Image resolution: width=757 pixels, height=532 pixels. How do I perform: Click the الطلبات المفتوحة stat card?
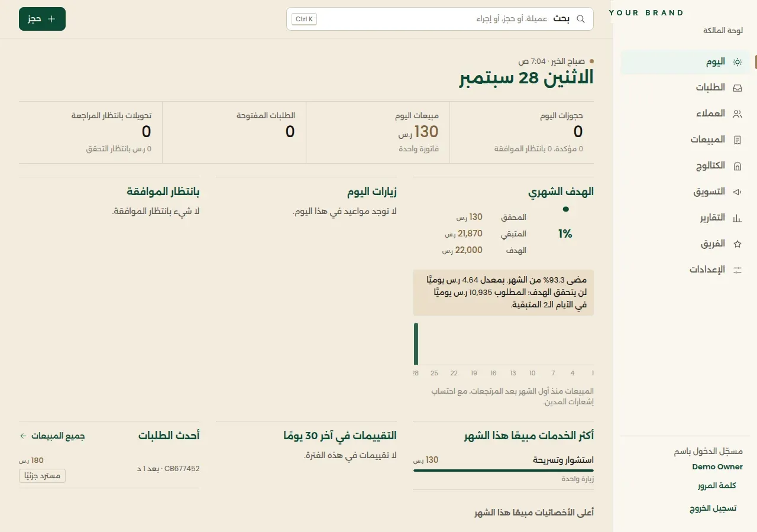click(x=234, y=132)
